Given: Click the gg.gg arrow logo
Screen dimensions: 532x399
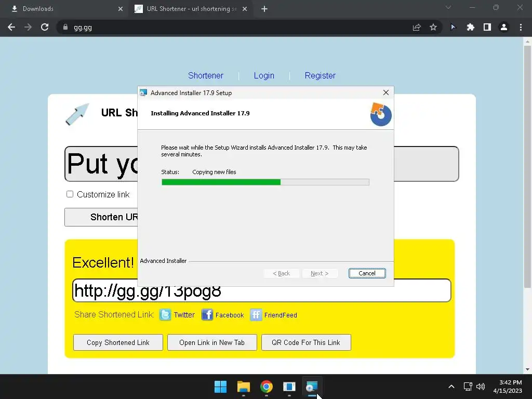Looking at the screenshot, I should [77, 114].
